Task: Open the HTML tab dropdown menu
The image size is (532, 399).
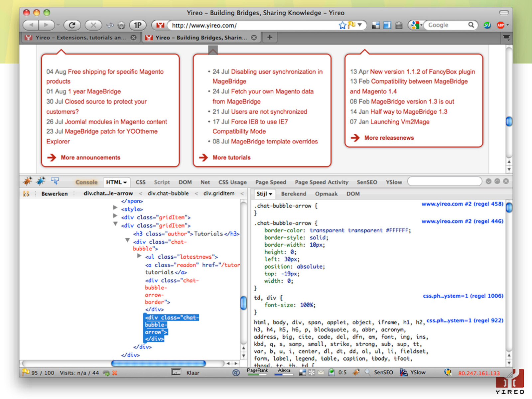Action: [125, 182]
